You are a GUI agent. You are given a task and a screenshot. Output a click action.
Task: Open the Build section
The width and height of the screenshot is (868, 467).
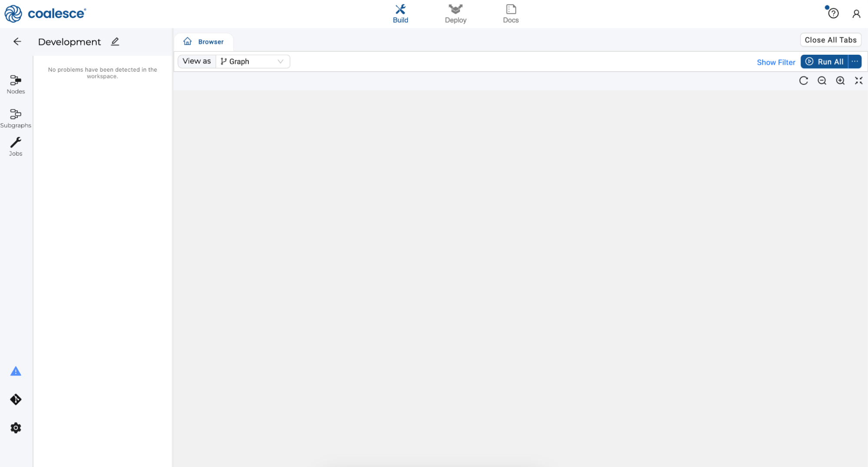pos(400,14)
